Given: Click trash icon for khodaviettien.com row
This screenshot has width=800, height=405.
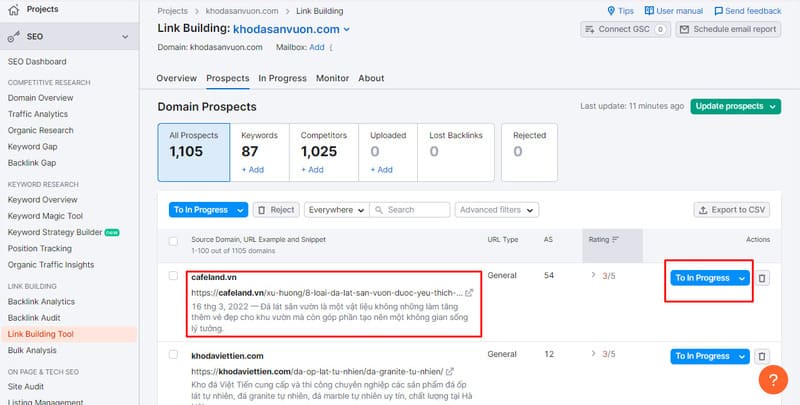Looking at the screenshot, I should point(762,356).
